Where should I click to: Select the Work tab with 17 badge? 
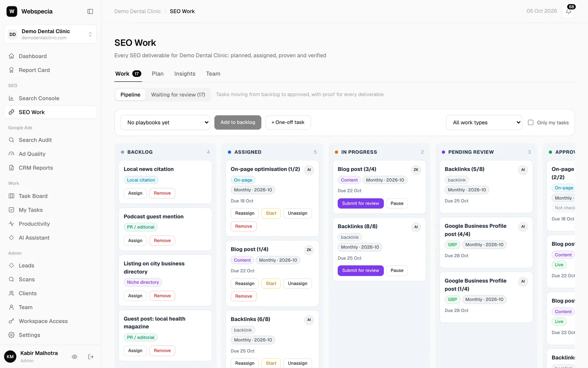click(x=128, y=74)
